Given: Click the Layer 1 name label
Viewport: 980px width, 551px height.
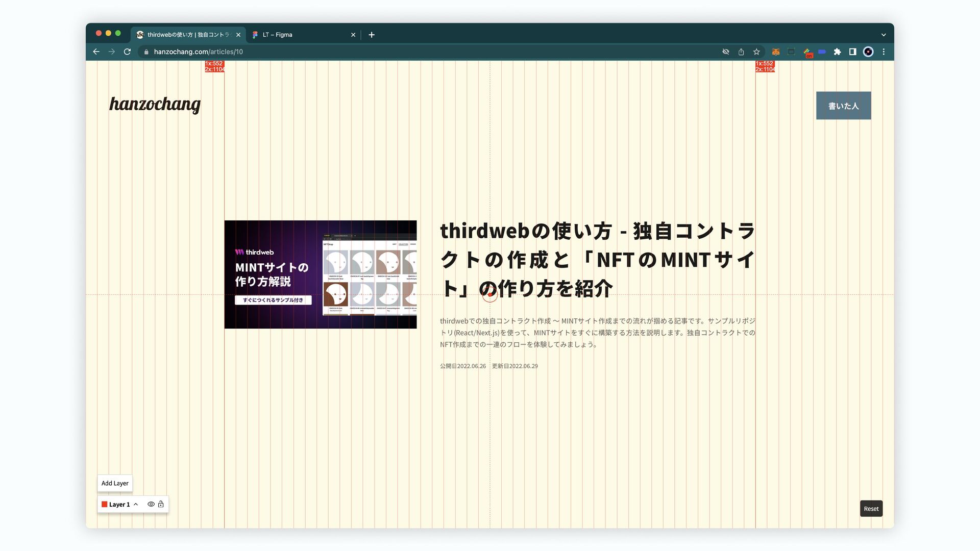Looking at the screenshot, I should pyautogui.click(x=119, y=504).
